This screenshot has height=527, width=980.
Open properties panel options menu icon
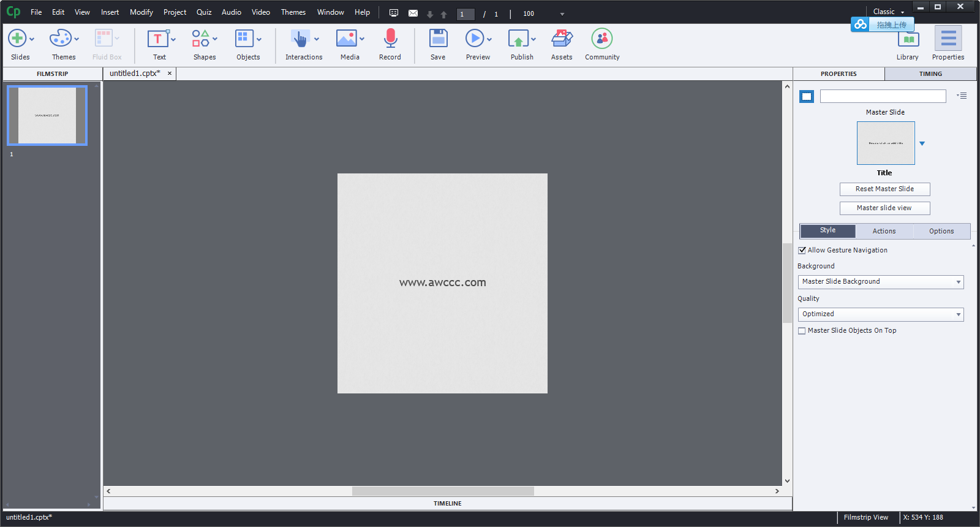962,96
